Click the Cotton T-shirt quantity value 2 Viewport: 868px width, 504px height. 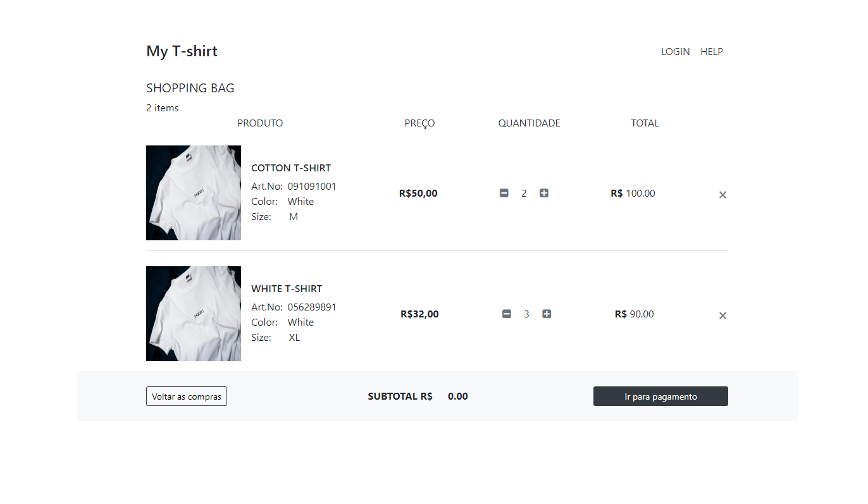click(524, 194)
